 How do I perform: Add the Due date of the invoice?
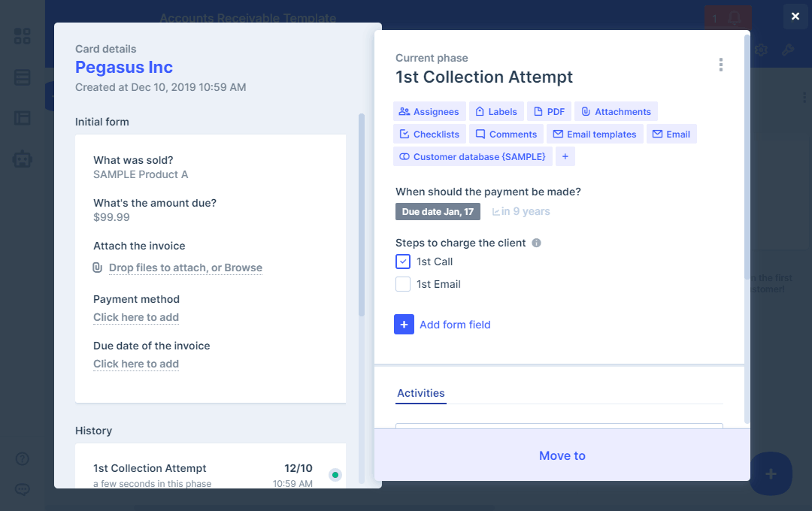click(x=136, y=364)
